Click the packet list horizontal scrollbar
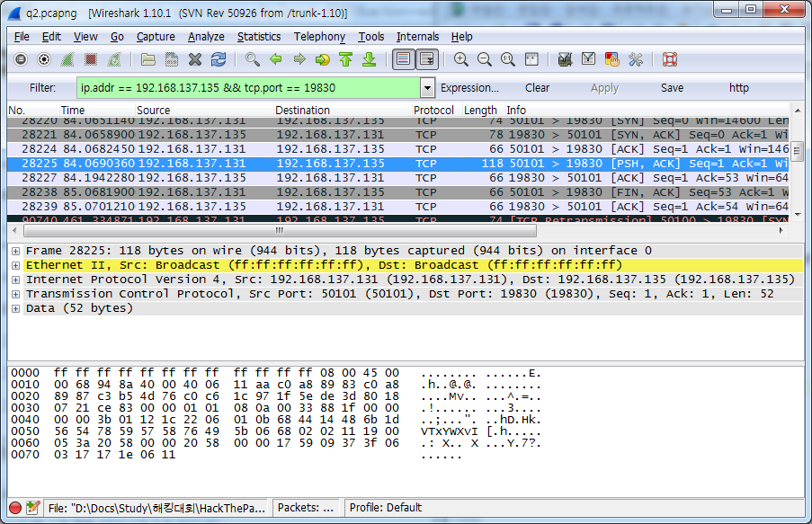The width and height of the screenshot is (812, 524). click(x=270, y=230)
